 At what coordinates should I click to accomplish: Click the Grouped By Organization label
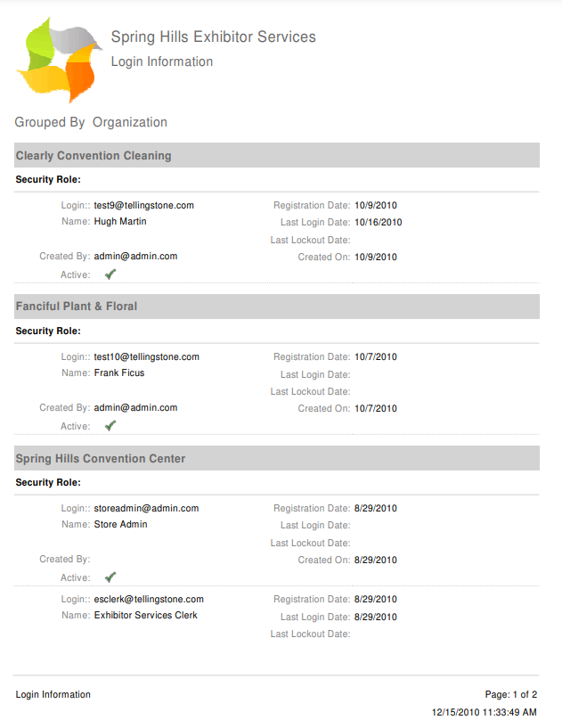coord(91,123)
